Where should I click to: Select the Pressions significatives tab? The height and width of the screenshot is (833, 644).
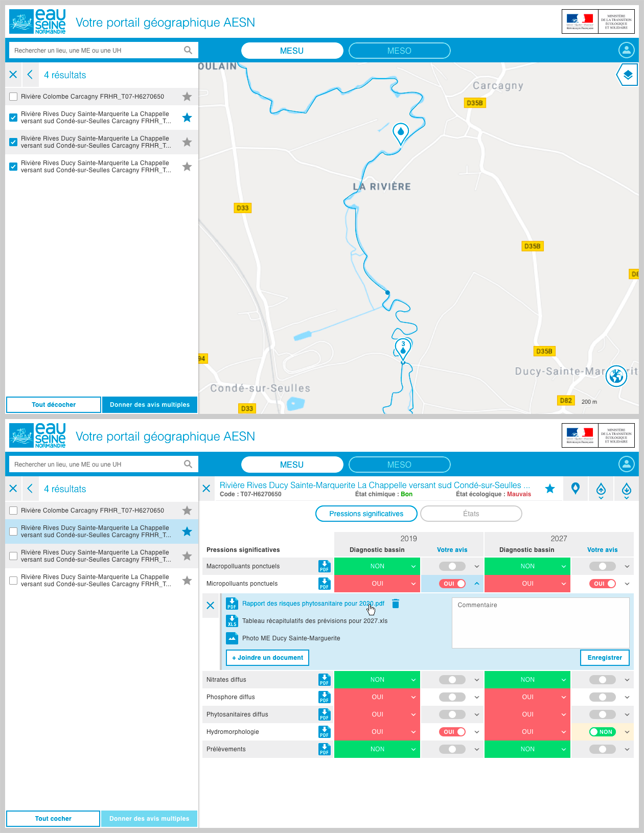(366, 514)
